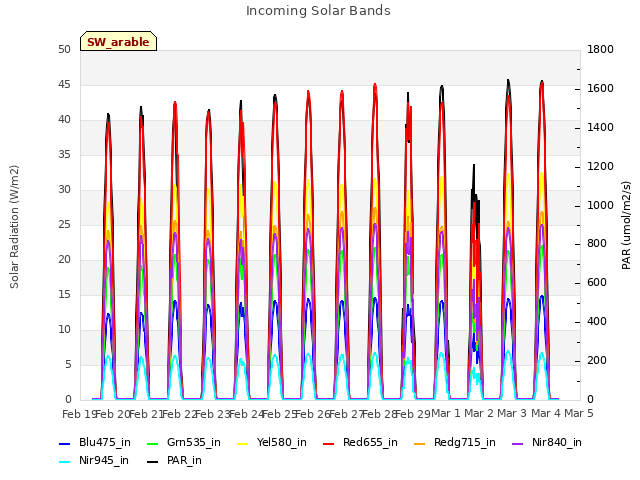Click the 400 right axis tick value

597,322
